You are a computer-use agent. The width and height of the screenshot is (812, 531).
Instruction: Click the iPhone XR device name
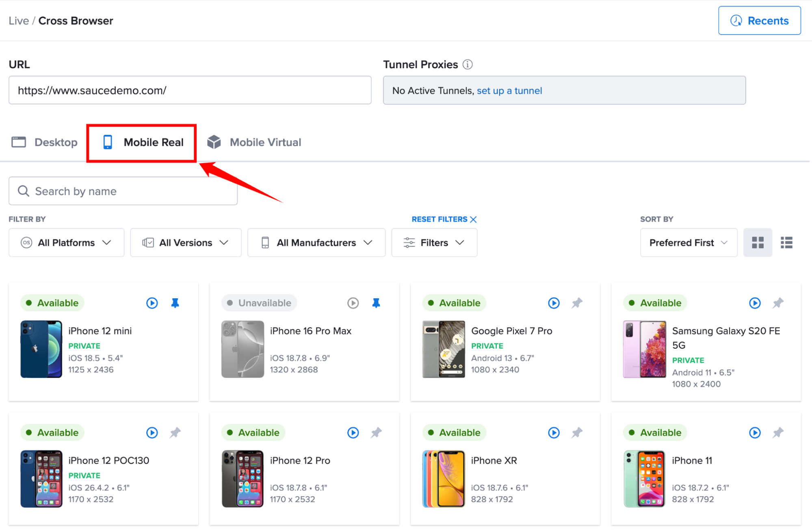(494, 461)
